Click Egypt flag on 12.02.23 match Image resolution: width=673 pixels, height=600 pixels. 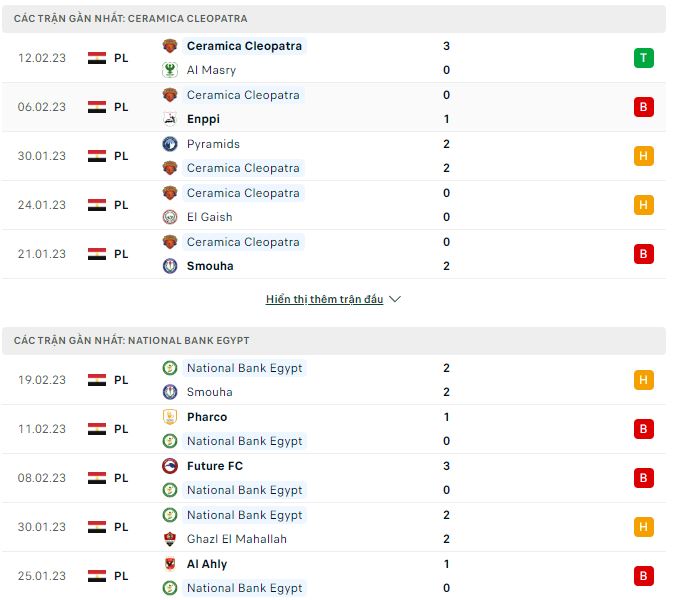(x=97, y=58)
